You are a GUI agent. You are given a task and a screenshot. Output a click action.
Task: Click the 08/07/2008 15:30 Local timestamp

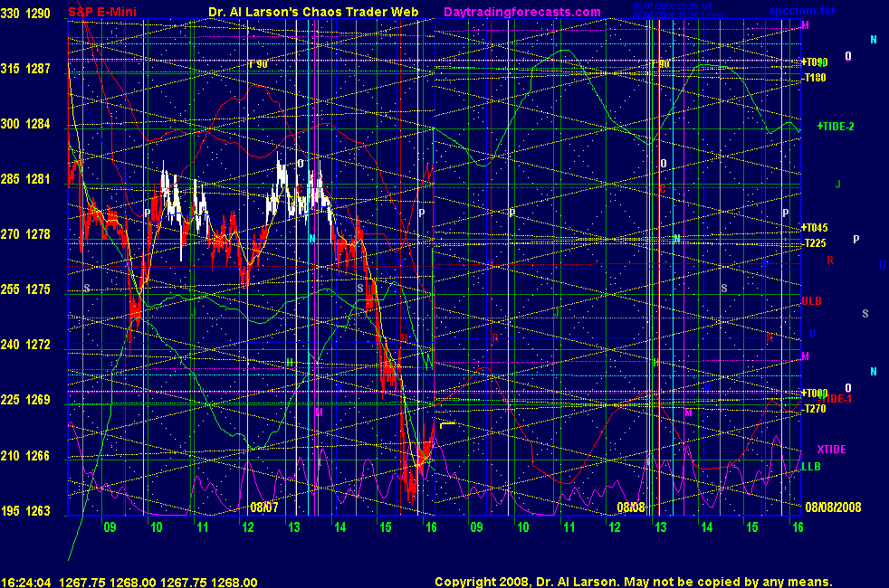[x=677, y=15]
